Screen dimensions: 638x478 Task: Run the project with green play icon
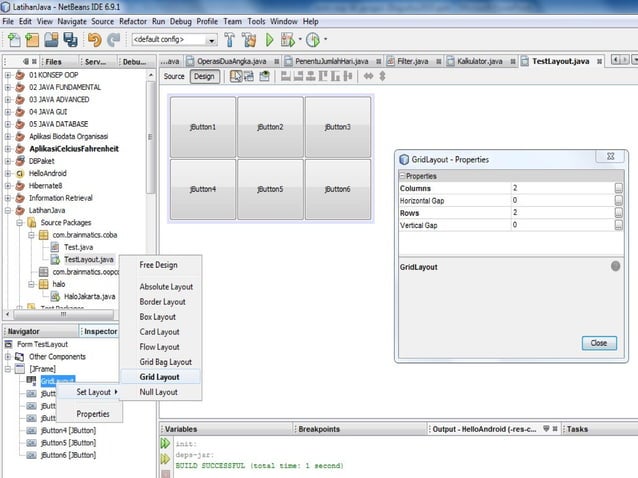270,40
